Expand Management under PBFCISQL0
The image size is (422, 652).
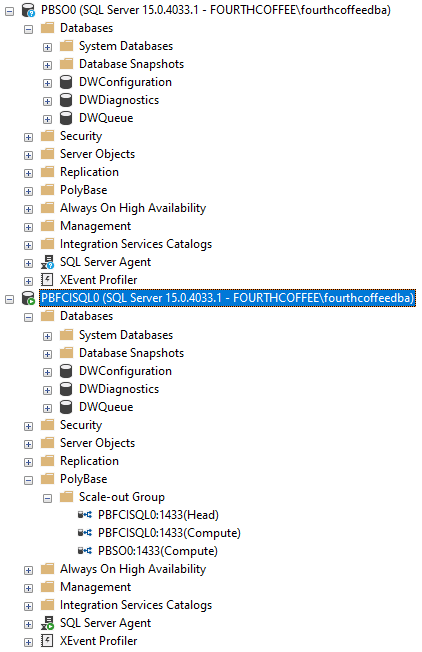28,588
